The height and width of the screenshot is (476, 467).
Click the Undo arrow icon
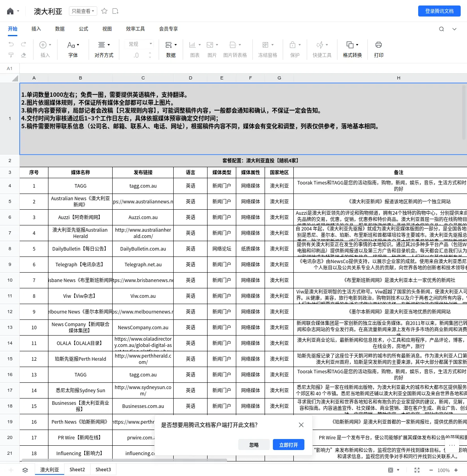[11, 44]
